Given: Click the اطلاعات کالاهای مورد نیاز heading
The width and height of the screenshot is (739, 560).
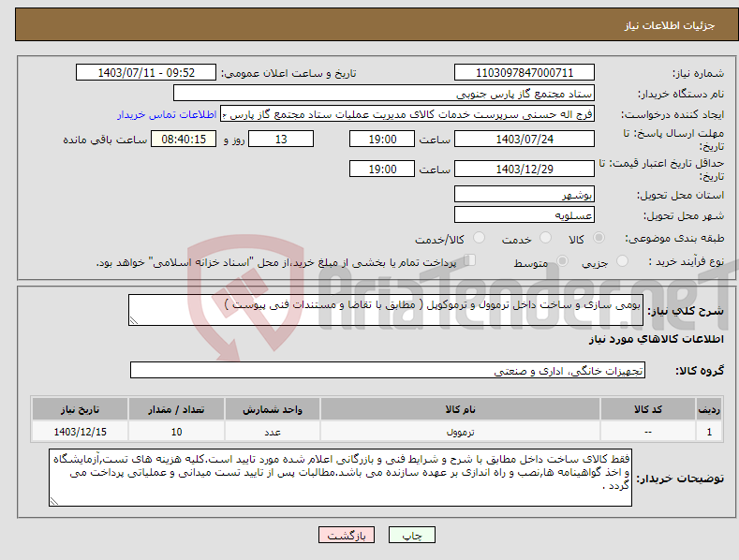Looking at the screenshot, I should click(656, 339).
